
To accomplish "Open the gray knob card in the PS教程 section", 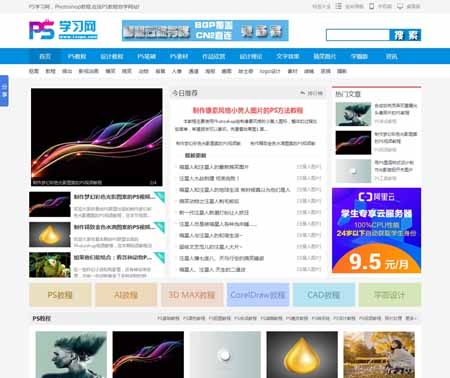I will (225, 355).
